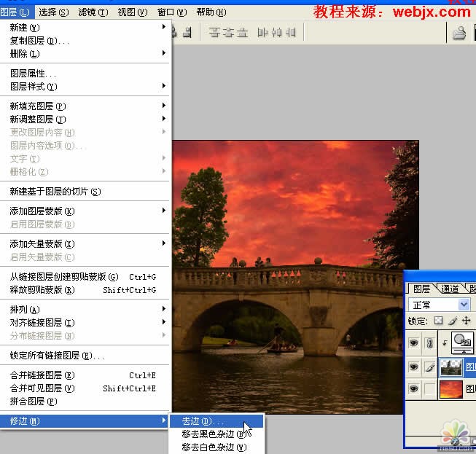Click the align bottom edges icon

[x=242, y=33]
